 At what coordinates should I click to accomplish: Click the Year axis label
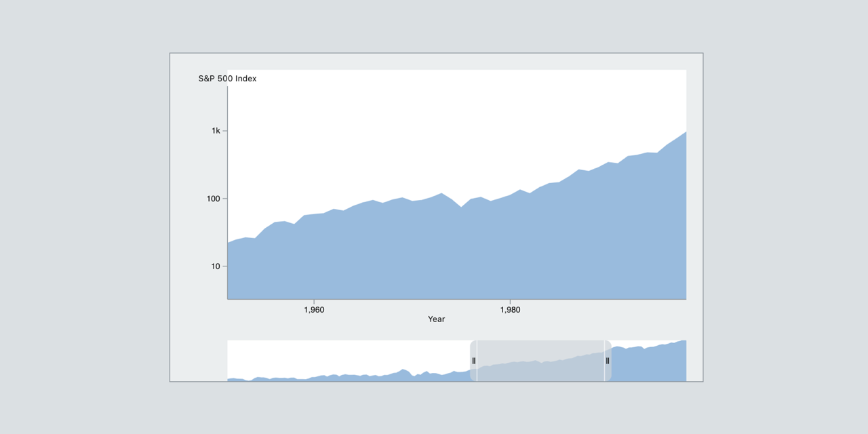point(436,319)
